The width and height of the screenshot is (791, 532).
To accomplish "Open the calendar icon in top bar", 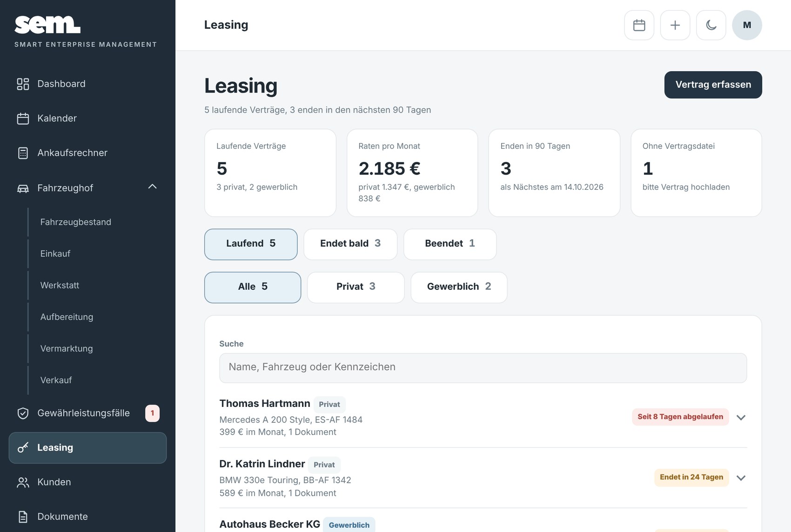I will tap(639, 25).
